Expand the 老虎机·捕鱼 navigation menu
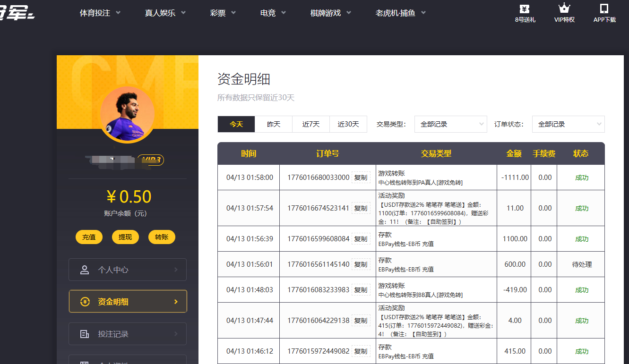This screenshot has height=364, width=629. [x=401, y=13]
